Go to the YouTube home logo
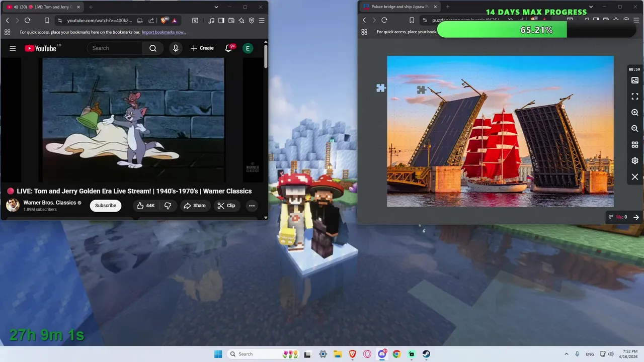The height and width of the screenshot is (362, 644). [40, 48]
